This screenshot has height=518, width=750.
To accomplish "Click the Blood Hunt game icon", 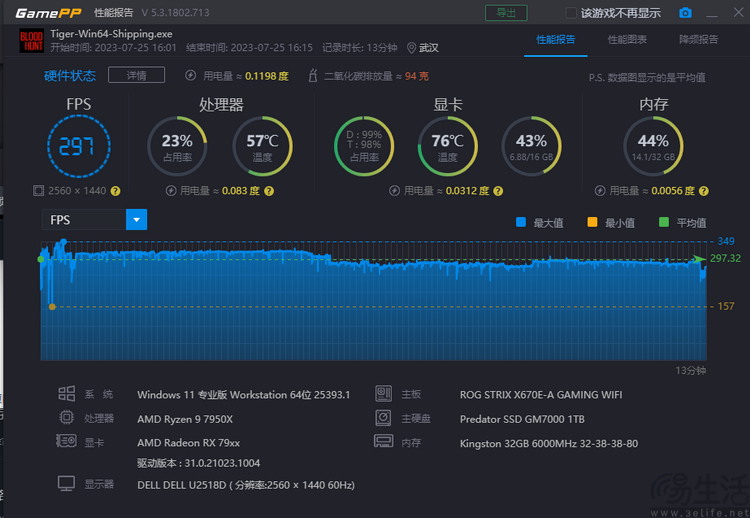I will [31, 41].
